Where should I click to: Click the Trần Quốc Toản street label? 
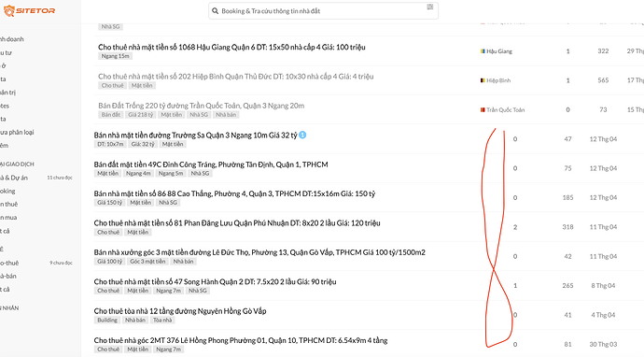(x=506, y=110)
